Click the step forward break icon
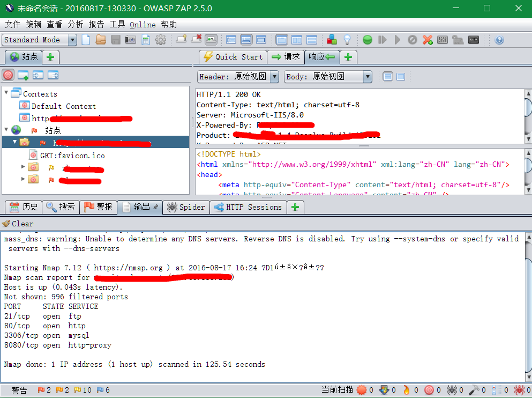 [383, 40]
